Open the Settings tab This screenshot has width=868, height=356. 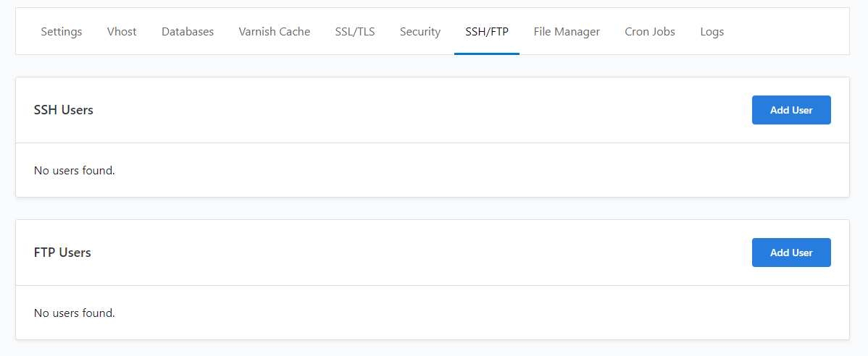(62, 32)
